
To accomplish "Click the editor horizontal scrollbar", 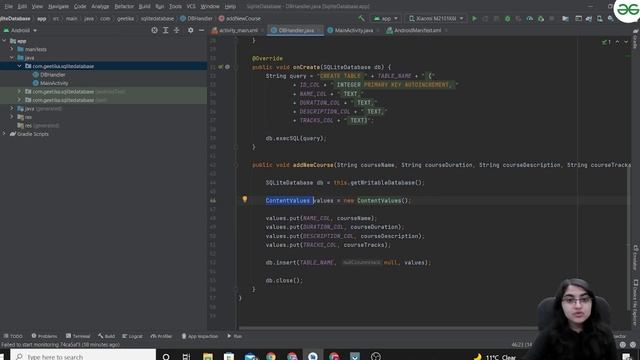I will coord(388,328).
